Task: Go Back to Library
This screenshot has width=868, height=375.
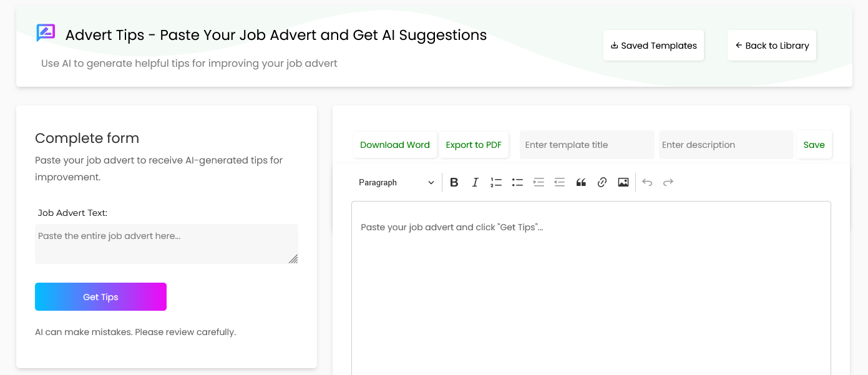Action: tap(772, 46)
